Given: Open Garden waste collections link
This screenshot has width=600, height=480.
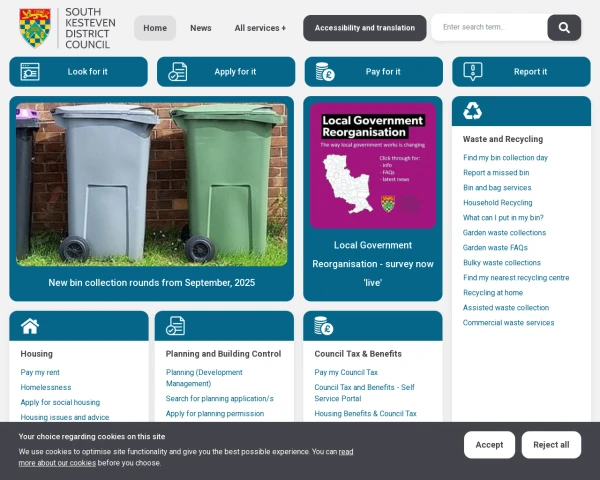Looking at the screenshot, I should [504, 232].
